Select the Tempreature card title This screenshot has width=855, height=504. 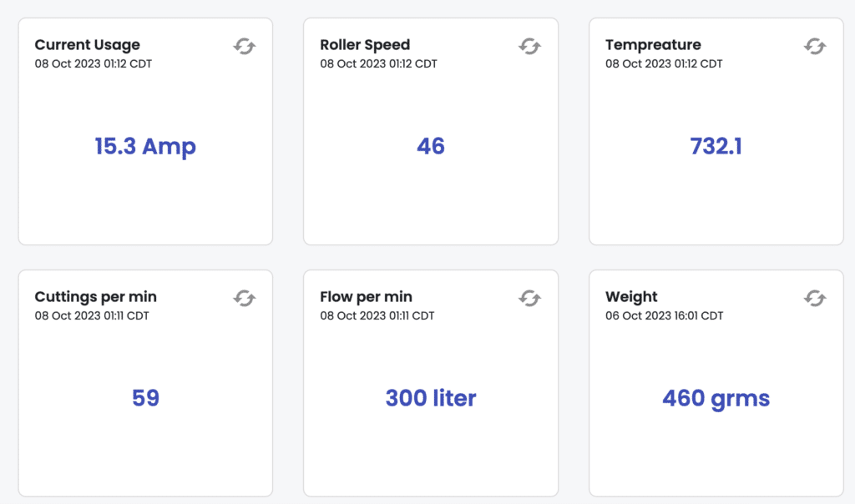653,45
